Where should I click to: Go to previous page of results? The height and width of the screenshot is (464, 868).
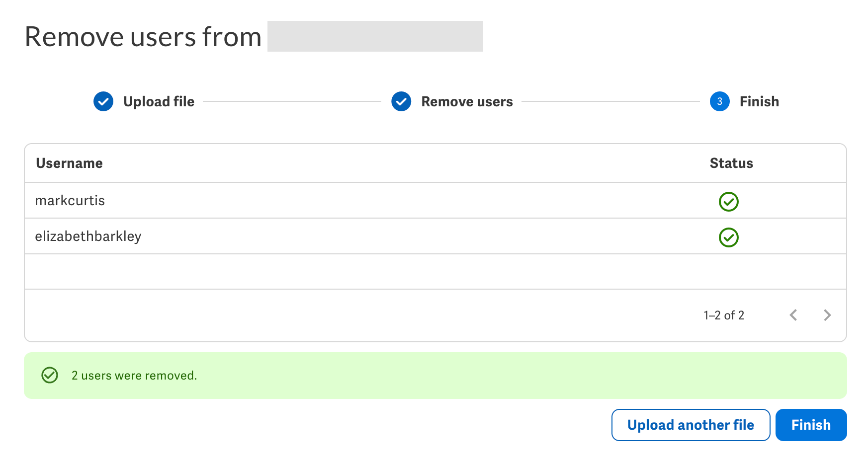pyautogui.click(x=793, y=315)
